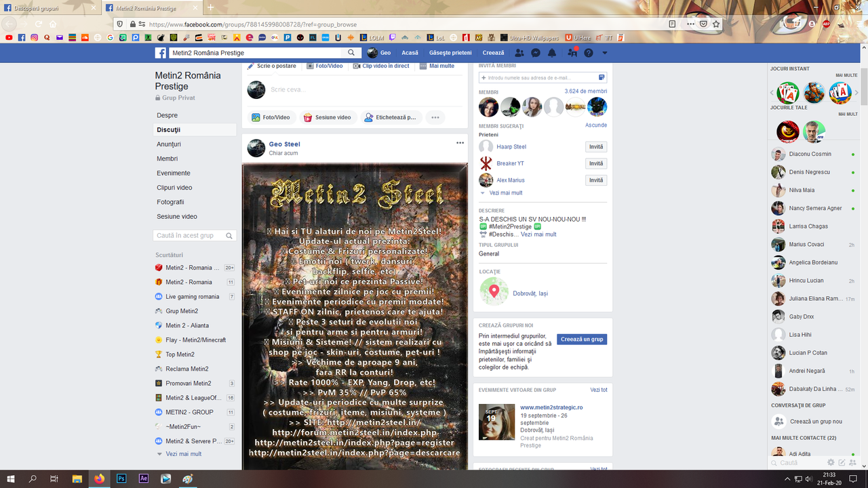
Task: Click the Facebook logo in the blue header
Action: pos(161,53)
